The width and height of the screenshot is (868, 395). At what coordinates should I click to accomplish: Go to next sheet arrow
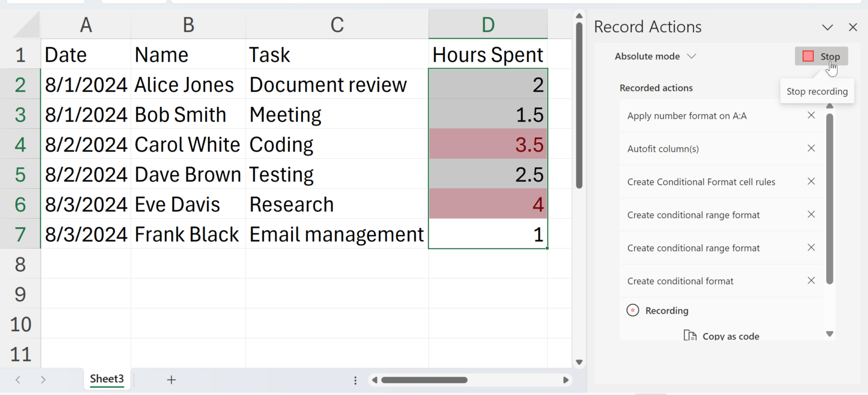[x=44, y=380]
